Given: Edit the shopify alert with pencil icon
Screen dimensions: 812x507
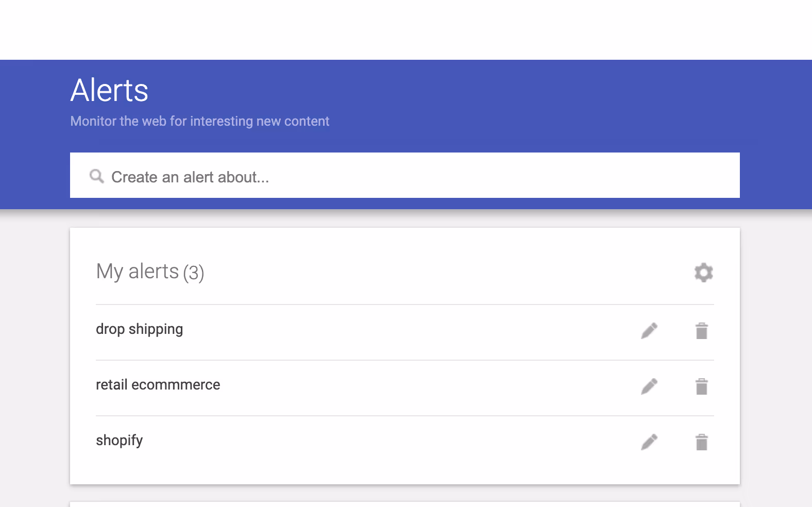Looking at the screenshot, I should point(649,441).
